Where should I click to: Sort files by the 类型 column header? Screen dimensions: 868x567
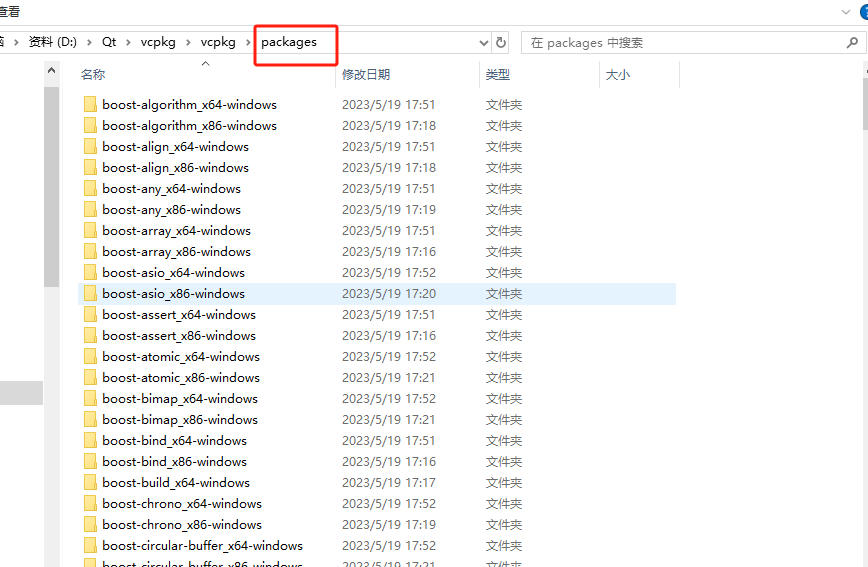click(498, 75)
